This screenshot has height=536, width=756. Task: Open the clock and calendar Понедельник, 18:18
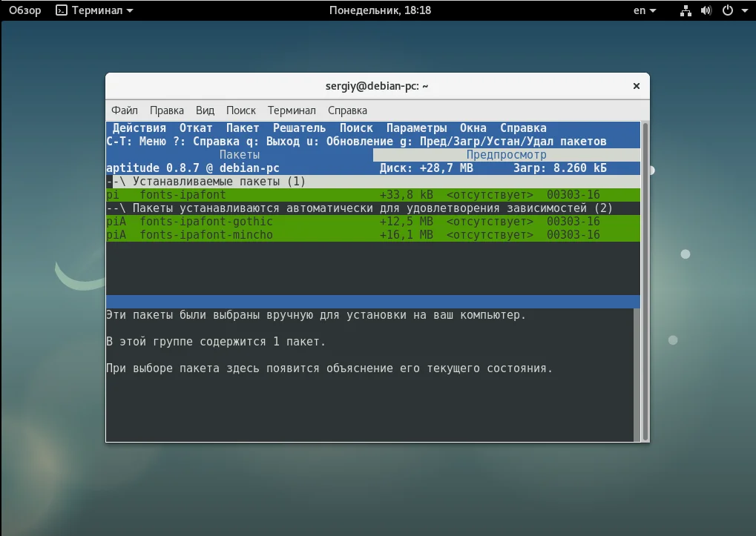click(x=380, y=10)
